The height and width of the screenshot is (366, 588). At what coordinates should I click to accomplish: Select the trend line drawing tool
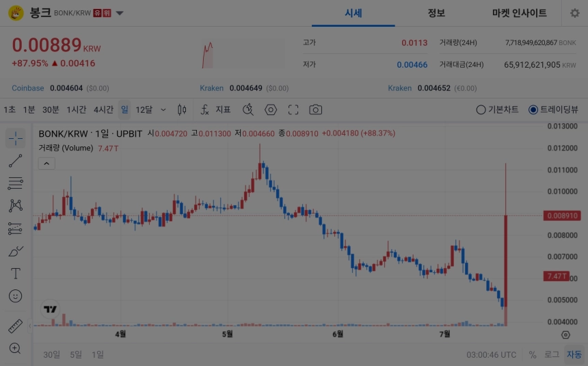15,161
